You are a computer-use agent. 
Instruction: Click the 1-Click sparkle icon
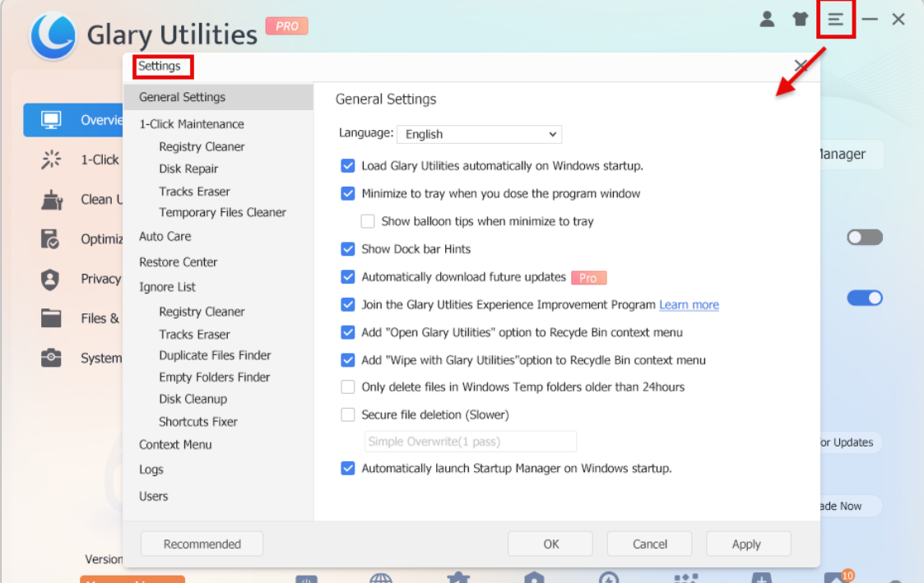[x=51, y=160]
